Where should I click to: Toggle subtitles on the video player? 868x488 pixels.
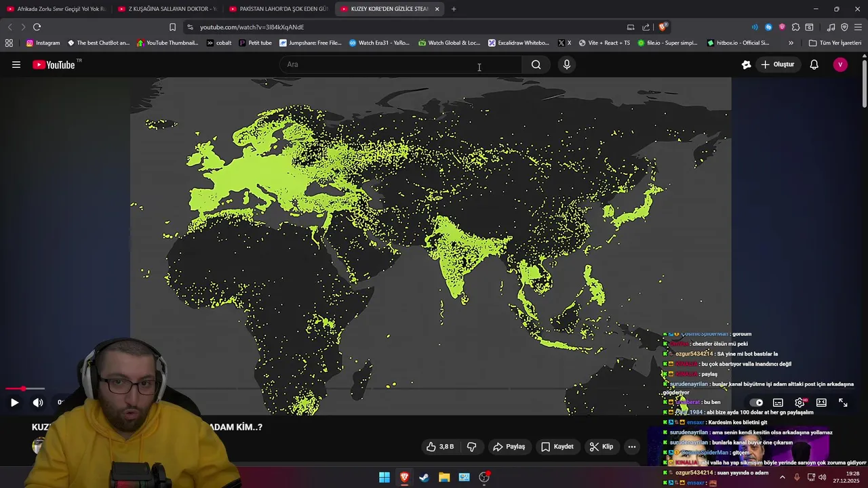[x=778, y=403]
